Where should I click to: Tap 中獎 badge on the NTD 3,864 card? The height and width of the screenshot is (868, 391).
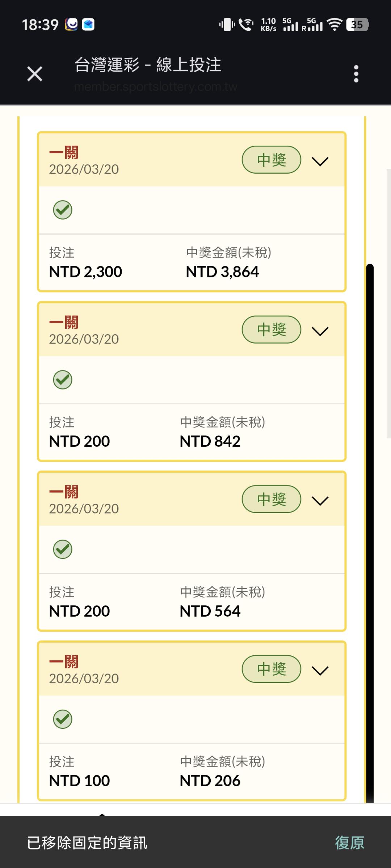point(271,159)
